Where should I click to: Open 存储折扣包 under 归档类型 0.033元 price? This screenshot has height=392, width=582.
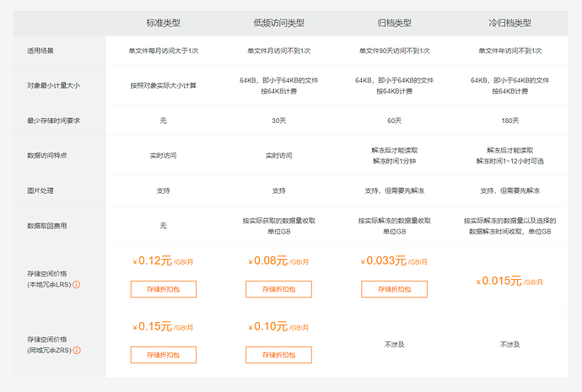[x=393, y=289]
